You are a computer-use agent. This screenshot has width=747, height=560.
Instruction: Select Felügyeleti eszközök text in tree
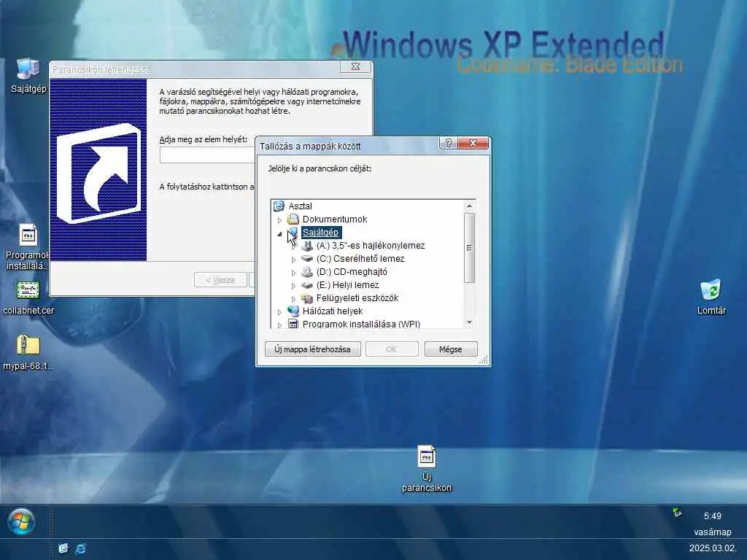click(x=357, y=298)
